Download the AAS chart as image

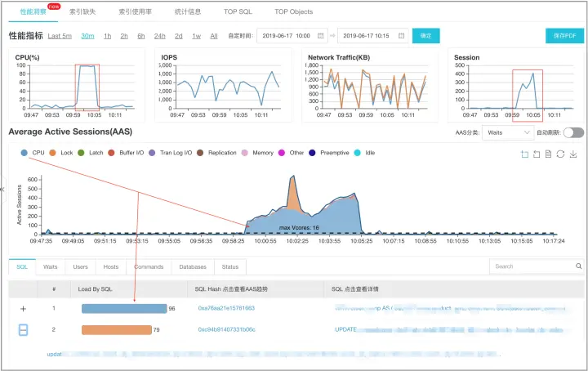pyautogui.click(x=573, y=154)
